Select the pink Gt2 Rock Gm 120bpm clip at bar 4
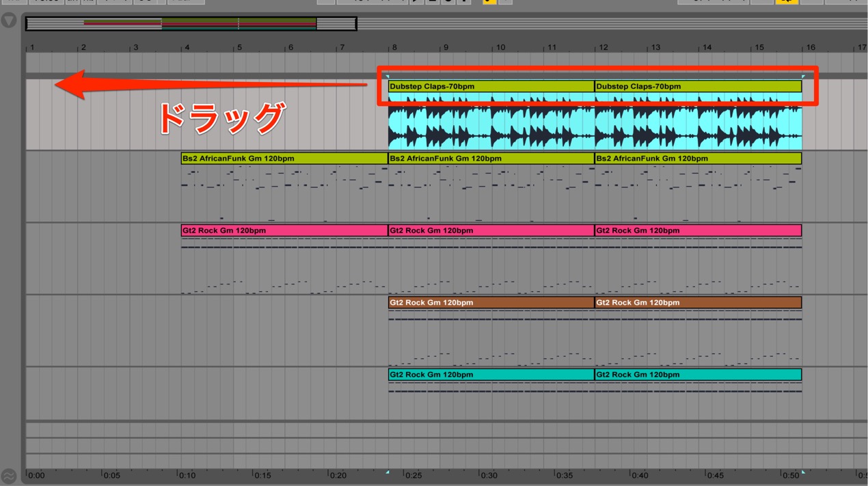 (x=284, y=230)
